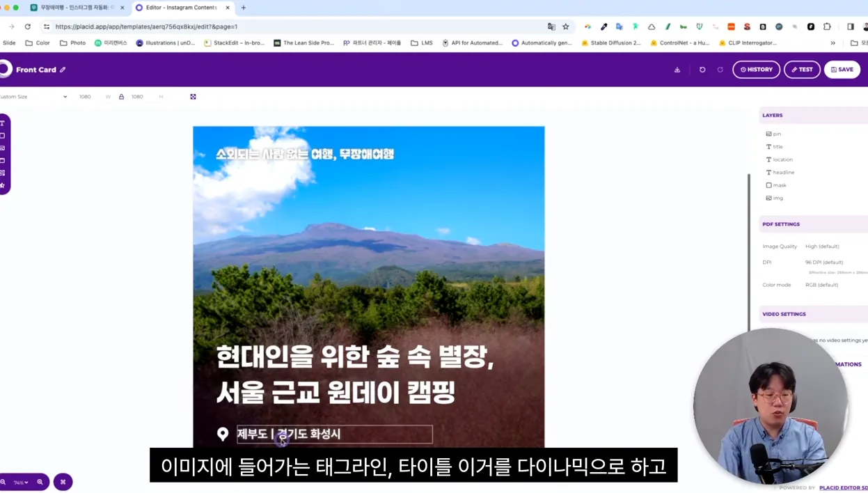Switch to the Editor - Instagram Contents tab
This screenshot has width=868, height=493.
[181, 8]
